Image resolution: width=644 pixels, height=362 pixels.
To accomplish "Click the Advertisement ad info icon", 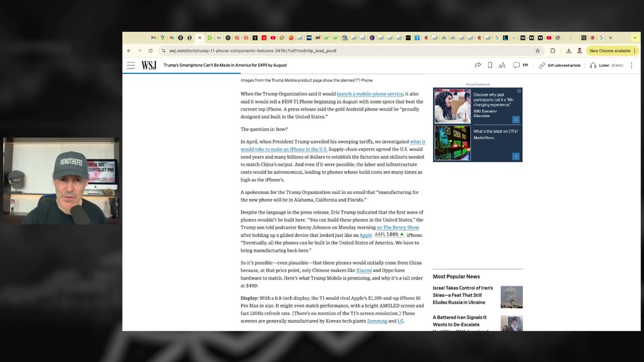I will [519, 91].
